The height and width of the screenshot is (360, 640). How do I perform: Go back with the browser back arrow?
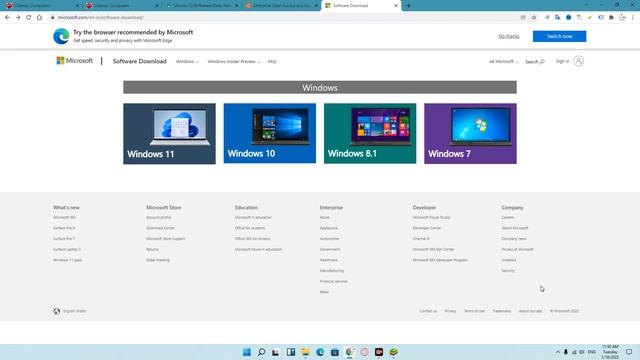(7, 18)
